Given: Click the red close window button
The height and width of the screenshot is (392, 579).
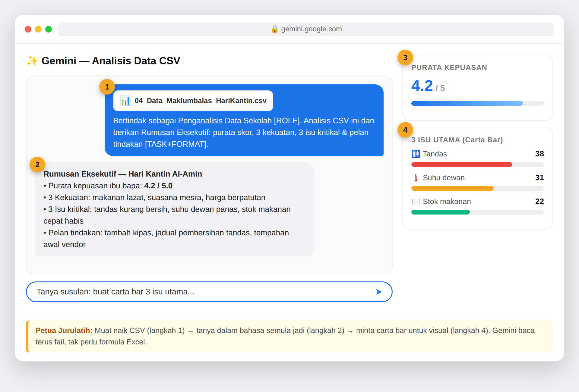Looking at the screenshot, I should click(x=28, y=29).
